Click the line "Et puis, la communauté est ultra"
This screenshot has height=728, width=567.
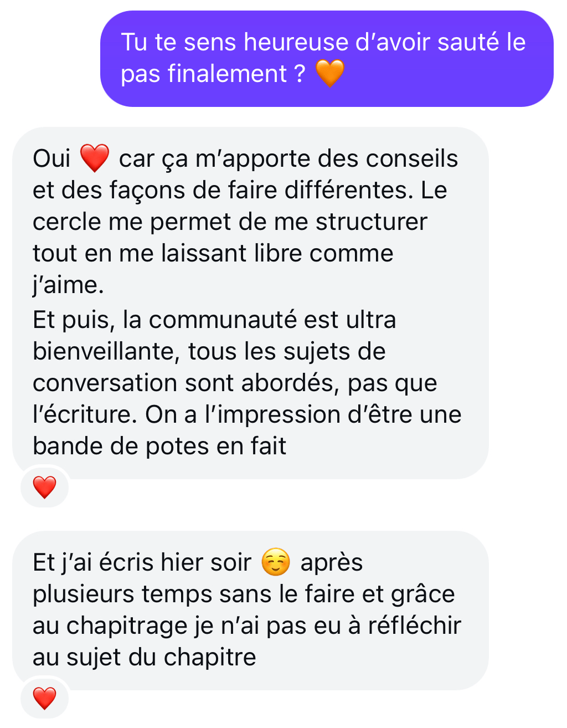click(214, 320)
